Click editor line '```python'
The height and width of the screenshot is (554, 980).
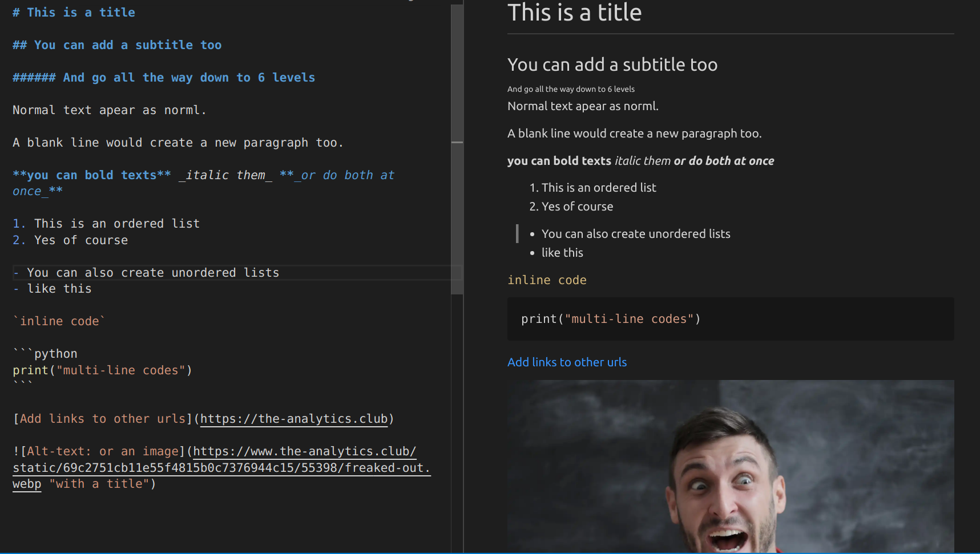[x=45, y=354]
